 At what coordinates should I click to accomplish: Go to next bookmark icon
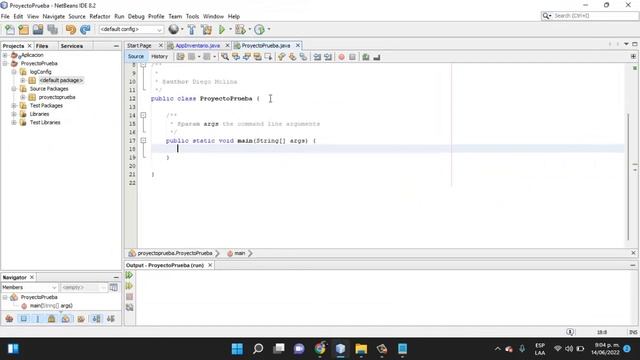coord(292,57)
